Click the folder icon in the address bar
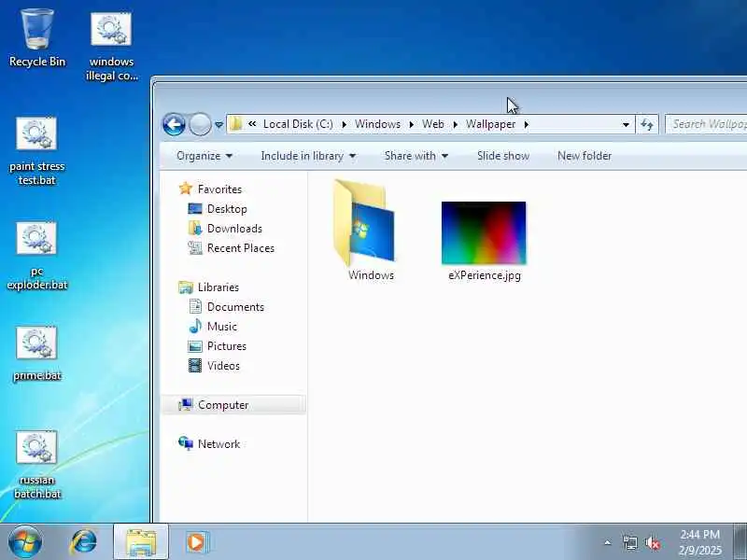The width and height of the screenshot is (747, 560). click(x=236, y=124)
